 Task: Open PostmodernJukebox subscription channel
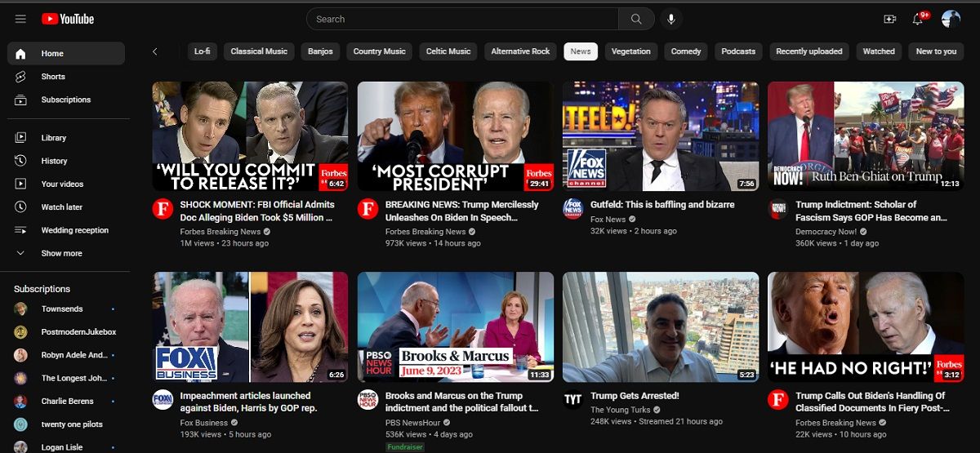66,332
